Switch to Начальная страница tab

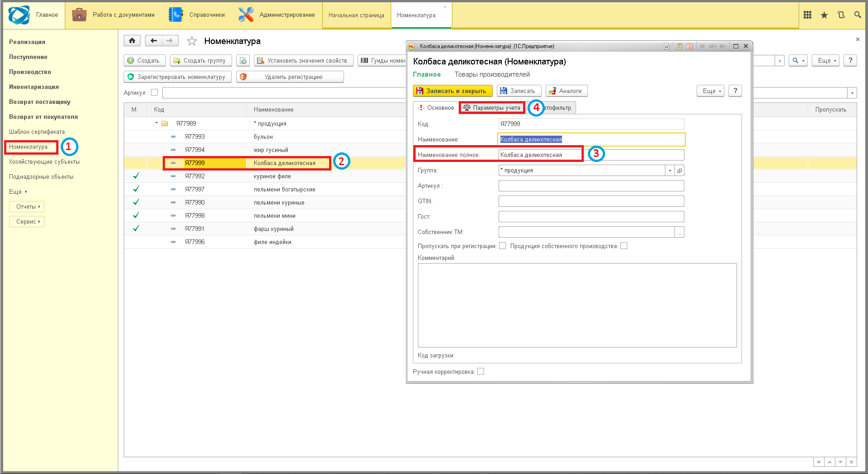point(356,15)
